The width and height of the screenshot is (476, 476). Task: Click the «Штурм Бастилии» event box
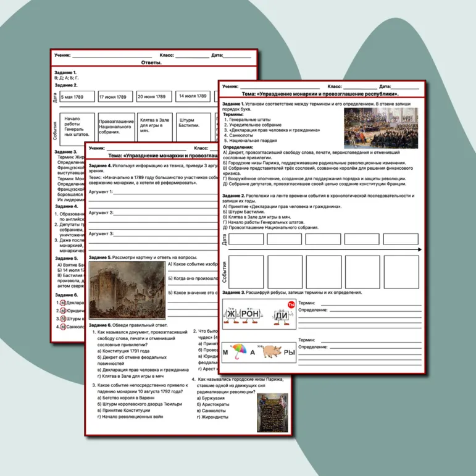coord(193,127)
